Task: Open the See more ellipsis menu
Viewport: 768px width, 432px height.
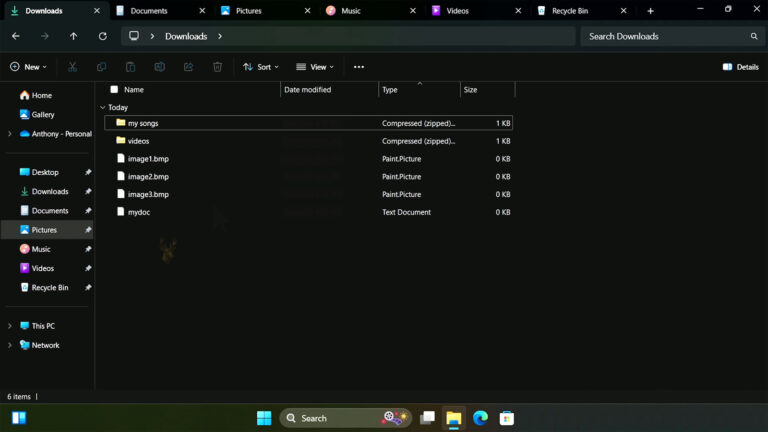Action: (359, 67)
